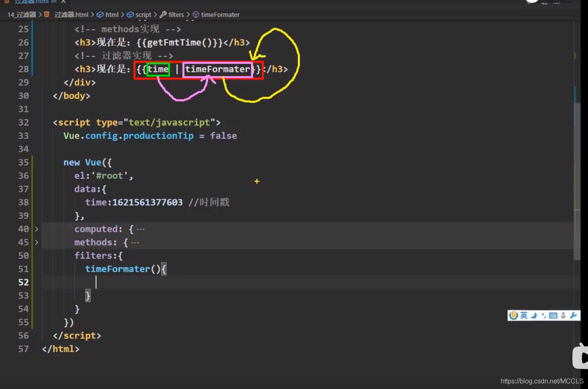Image resolution: width=588 pixels, height=389 pixels.
Task: Click the highlighted closing brace on line 53
Action: (88, 296)
